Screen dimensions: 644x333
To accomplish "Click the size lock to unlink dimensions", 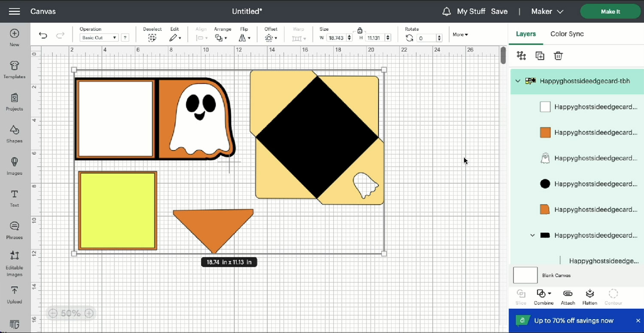I will (x=360, y=30).
